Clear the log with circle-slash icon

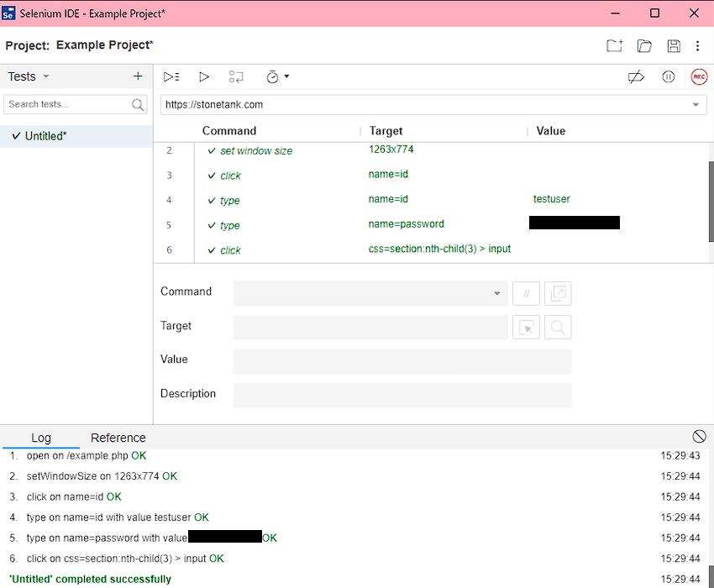[699, 436]
